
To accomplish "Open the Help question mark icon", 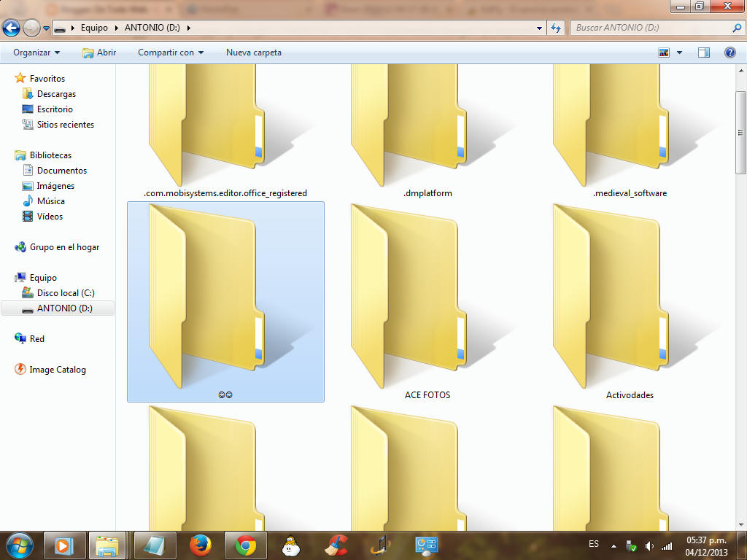I will tap(729, 52).
